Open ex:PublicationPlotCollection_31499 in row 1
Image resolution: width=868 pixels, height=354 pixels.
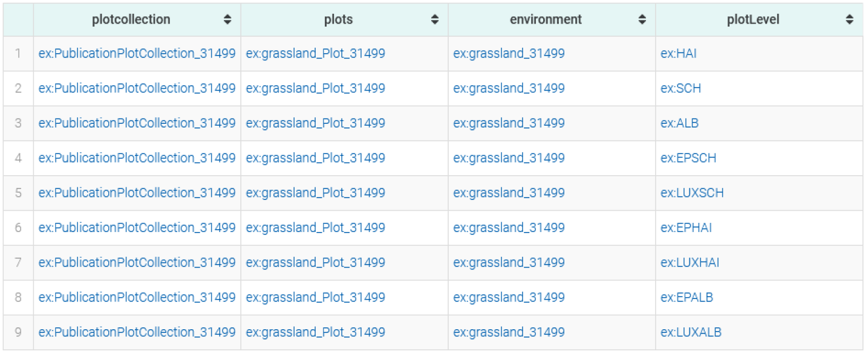(137, 54)
